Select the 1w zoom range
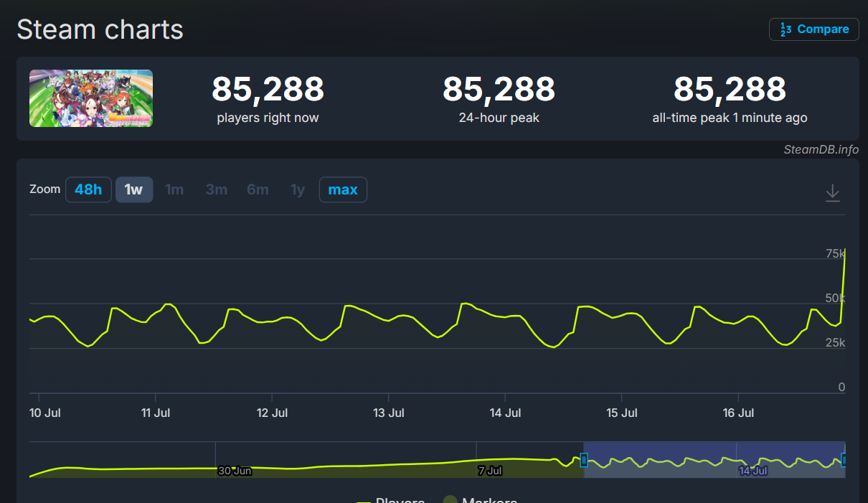Image resolution: width=868 pixels, height=503 pixels. 134,189
